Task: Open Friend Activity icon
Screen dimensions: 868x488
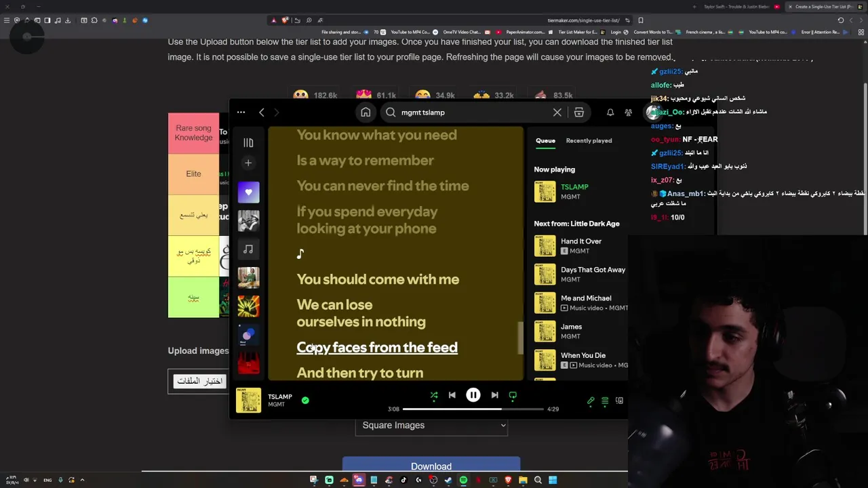Action: [628, 113]
